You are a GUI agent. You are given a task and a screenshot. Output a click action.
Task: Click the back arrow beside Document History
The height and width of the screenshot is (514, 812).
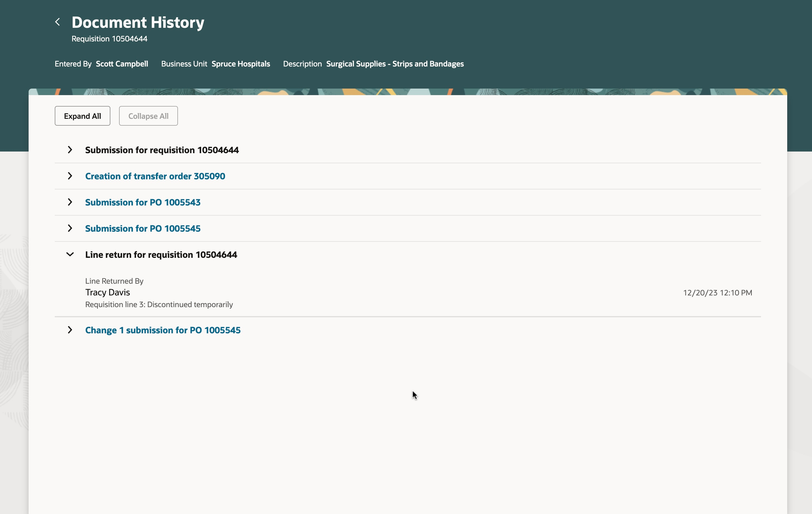(58, 22)
